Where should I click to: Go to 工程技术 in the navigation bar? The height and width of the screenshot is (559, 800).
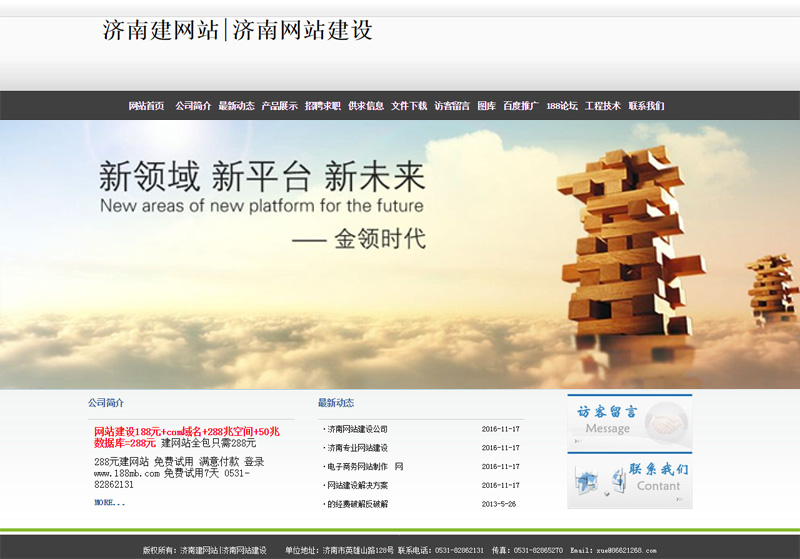pos(603,106)
